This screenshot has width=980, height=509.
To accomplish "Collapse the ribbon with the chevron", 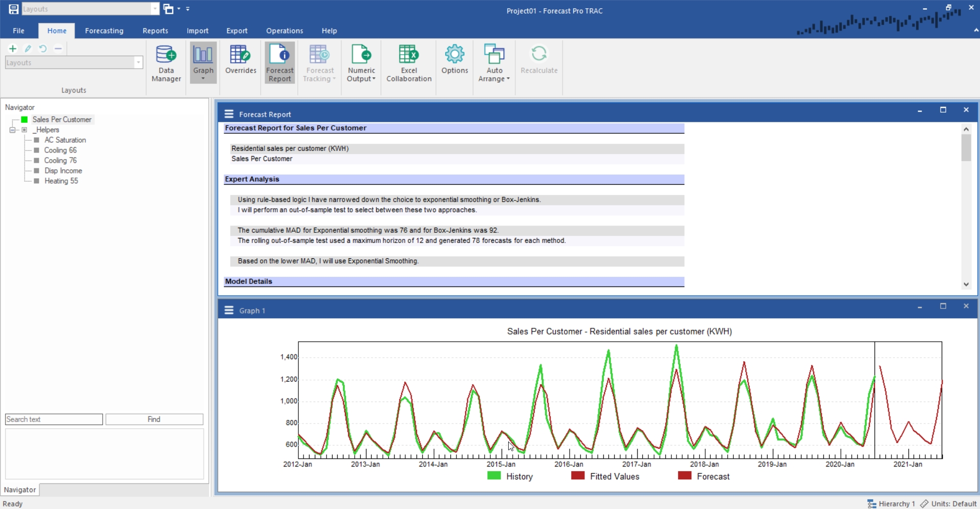I will pyautogui.click(x=975, y=31).
